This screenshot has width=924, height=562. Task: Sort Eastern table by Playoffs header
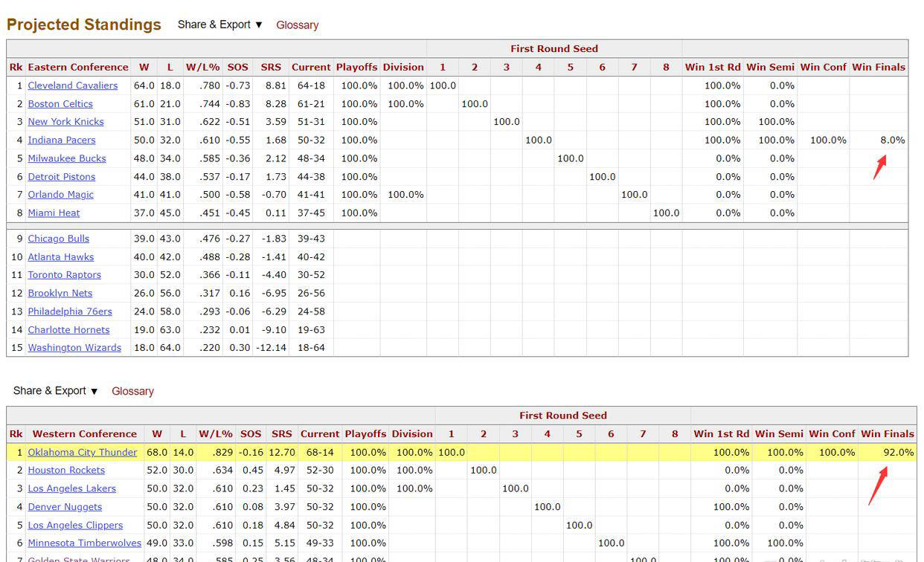pos(357,67)
